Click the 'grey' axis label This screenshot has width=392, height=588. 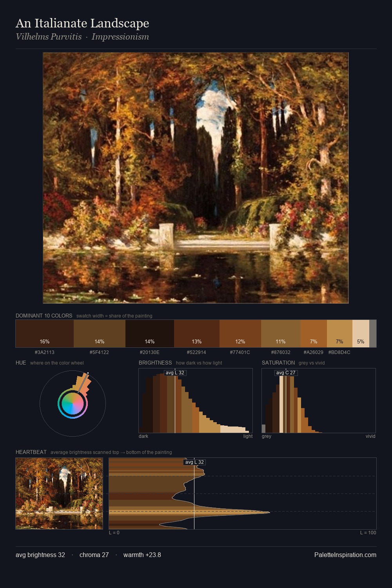(x=267, y=436)
